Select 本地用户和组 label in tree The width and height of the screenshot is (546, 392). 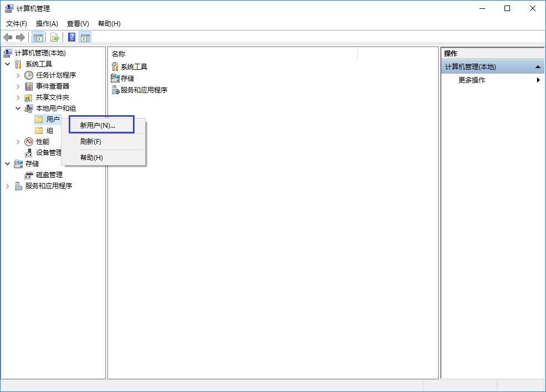coord(56,109)
